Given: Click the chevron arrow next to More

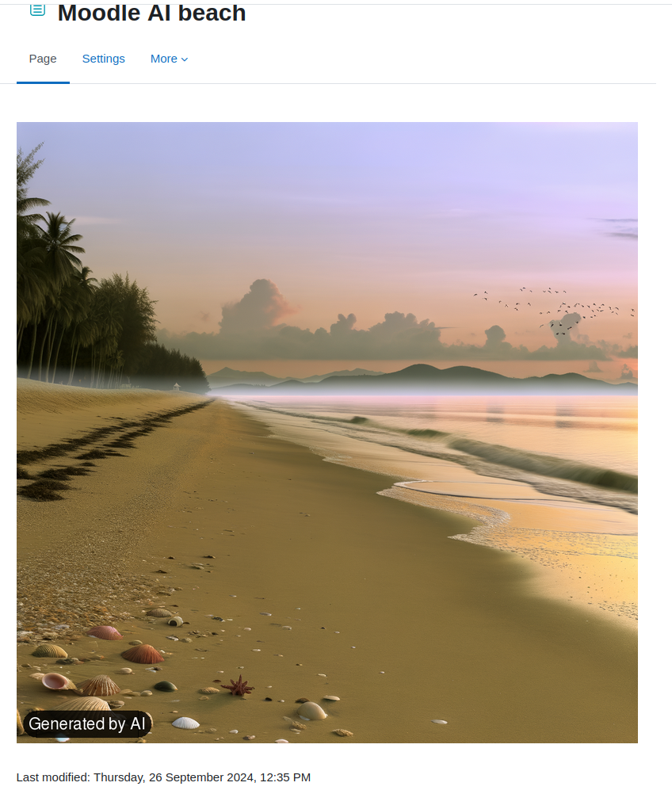Looking at the screenshot, I should coord(185,59).
